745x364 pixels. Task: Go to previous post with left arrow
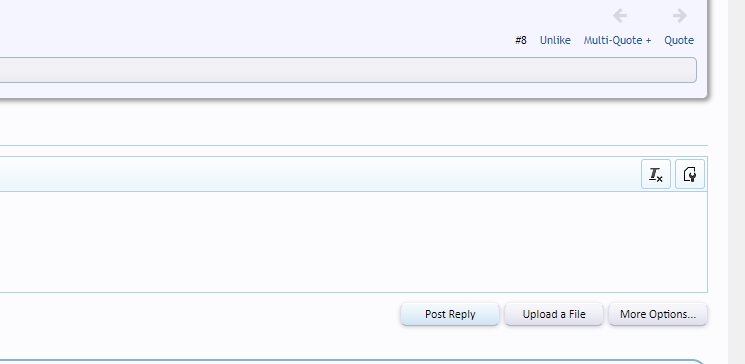coord(620,16)
